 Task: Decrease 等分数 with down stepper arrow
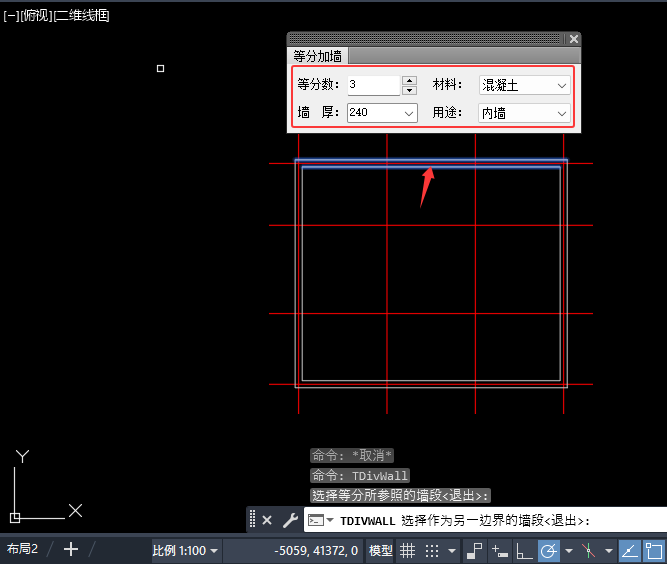coord(409,90)
